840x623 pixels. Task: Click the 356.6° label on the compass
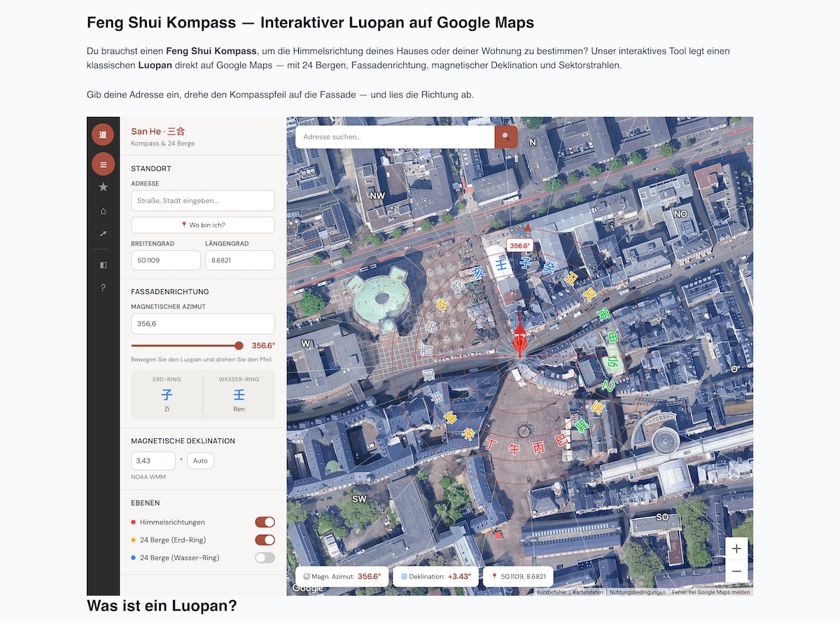click(520, 246)
